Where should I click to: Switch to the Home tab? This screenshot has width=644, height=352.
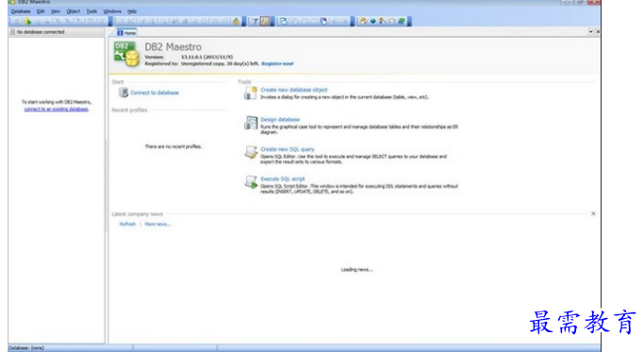click(126, 32)
